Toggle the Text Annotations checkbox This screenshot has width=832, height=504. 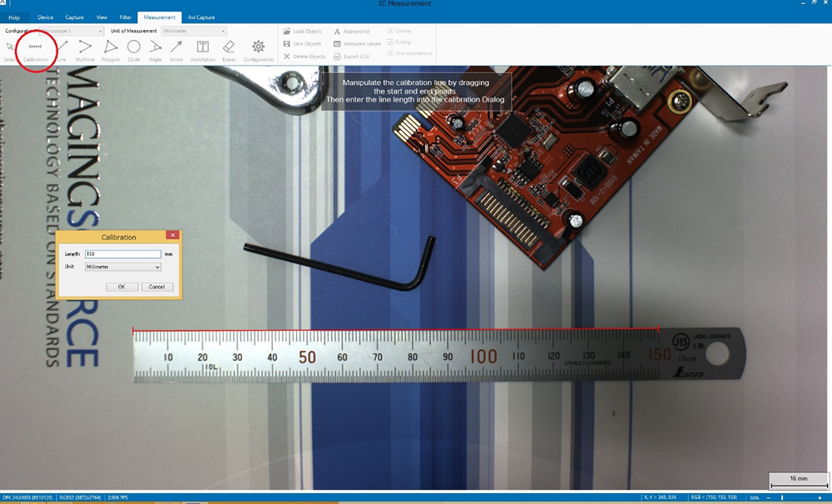(390, 53)
